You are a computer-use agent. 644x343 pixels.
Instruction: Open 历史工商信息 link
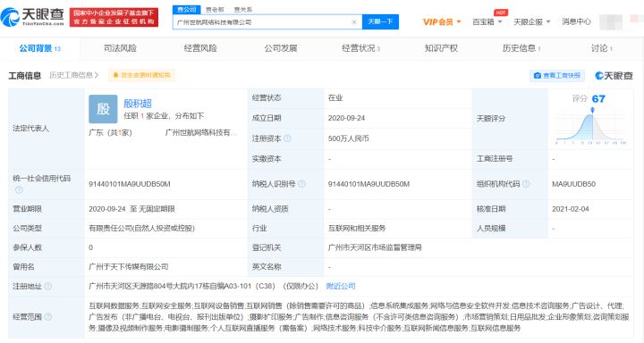pos(74,75)
